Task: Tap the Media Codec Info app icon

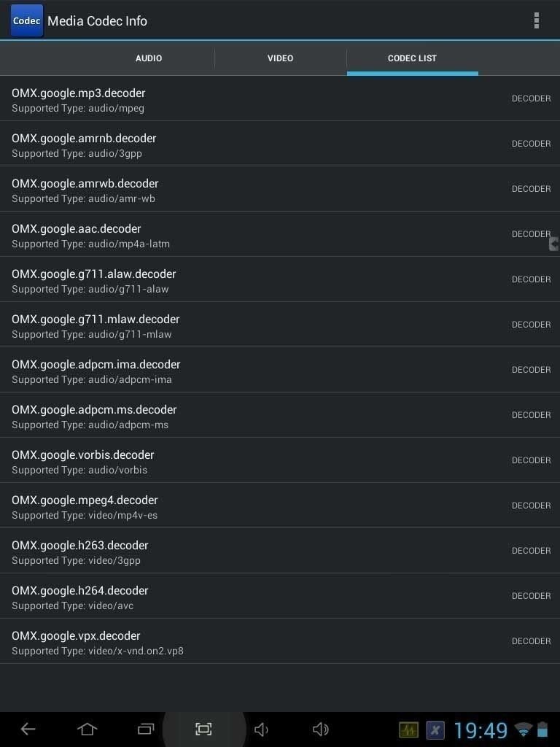Action: tap(27, 21)
